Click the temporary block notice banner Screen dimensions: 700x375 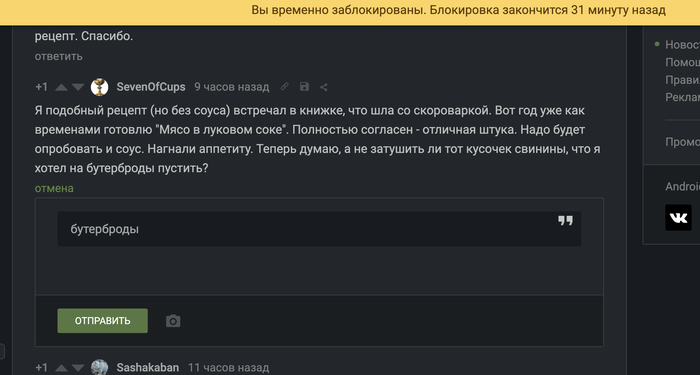(x=350, y=12)
